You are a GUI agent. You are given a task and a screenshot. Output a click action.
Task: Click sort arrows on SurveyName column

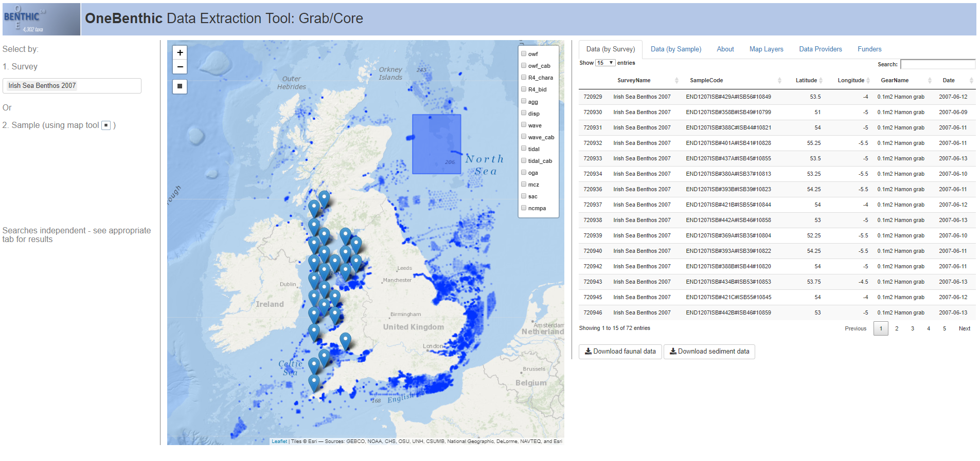pos(676,81)
